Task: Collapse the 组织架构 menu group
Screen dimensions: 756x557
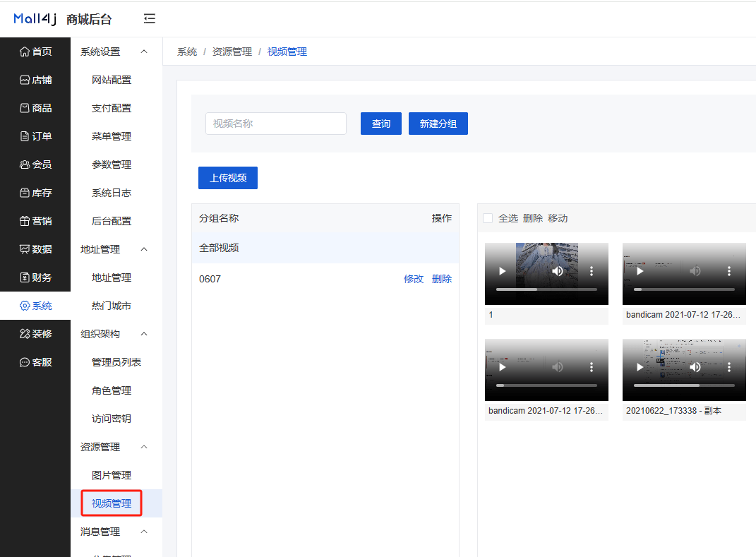Action: pyautogui.click(x=144, y=334)
